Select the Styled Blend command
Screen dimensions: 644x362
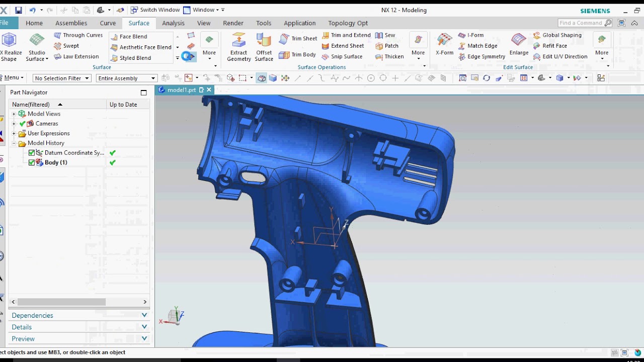tap(130, 58)
